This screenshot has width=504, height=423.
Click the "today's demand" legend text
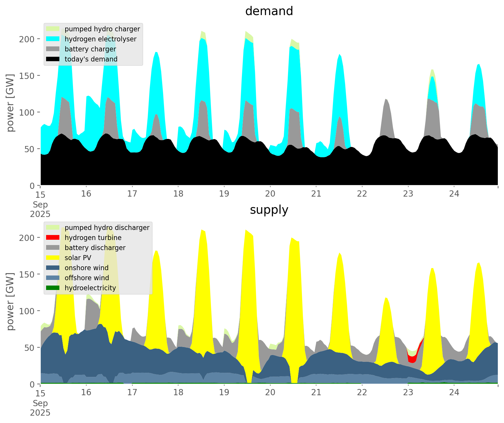point(91,59)
